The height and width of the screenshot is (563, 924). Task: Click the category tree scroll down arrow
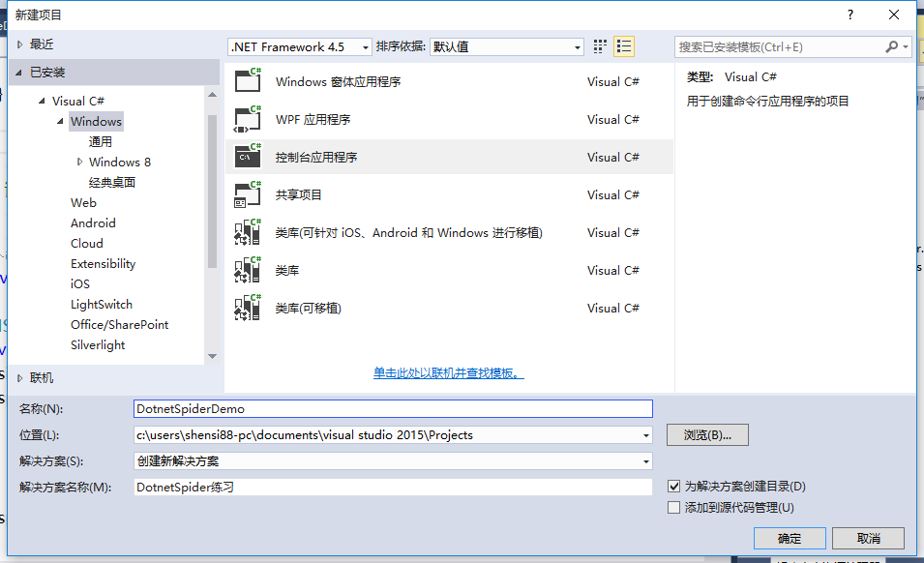(x=212, y=356)
